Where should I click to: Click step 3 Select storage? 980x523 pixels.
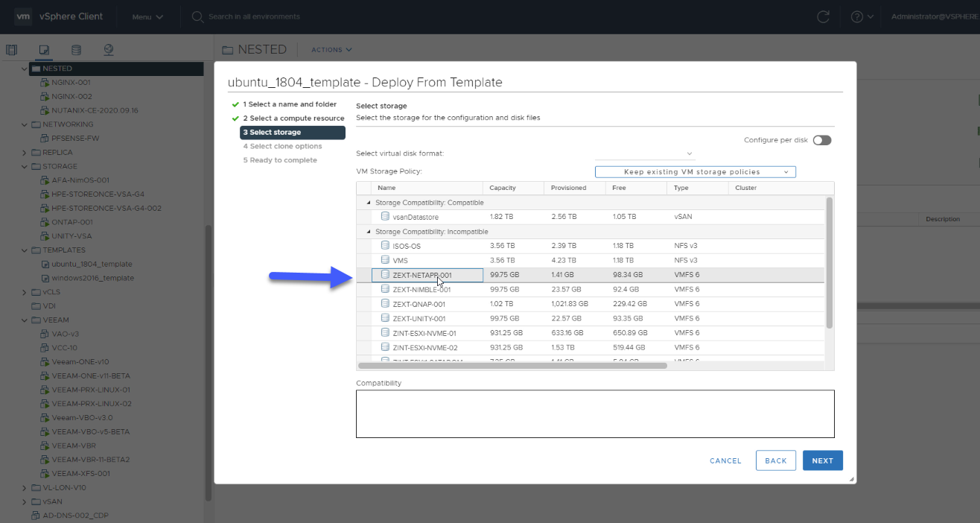point(293,133)
